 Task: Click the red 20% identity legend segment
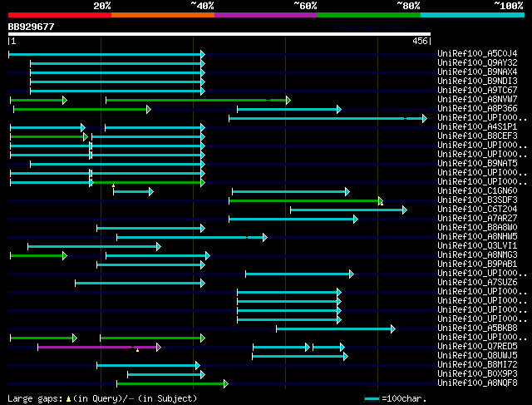60,15
